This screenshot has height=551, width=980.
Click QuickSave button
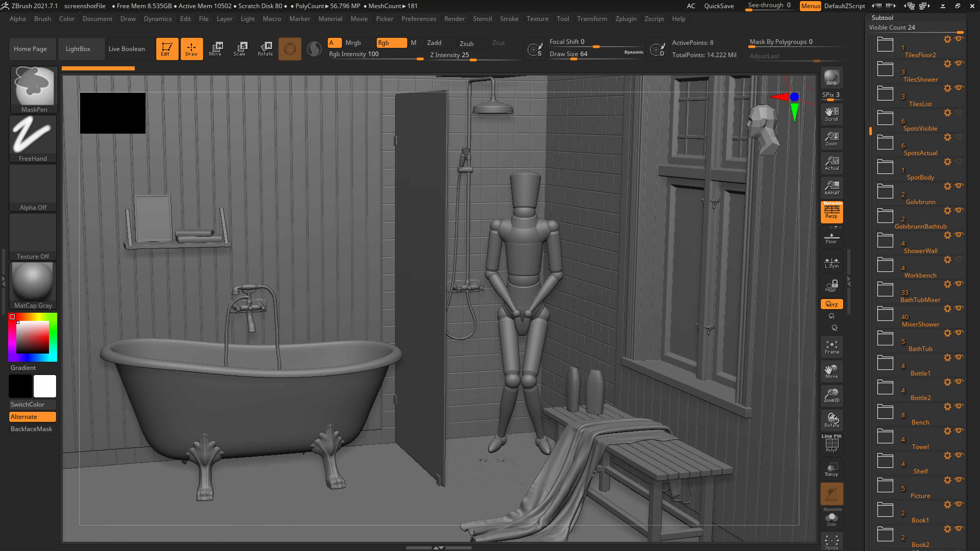click(719, 6)
